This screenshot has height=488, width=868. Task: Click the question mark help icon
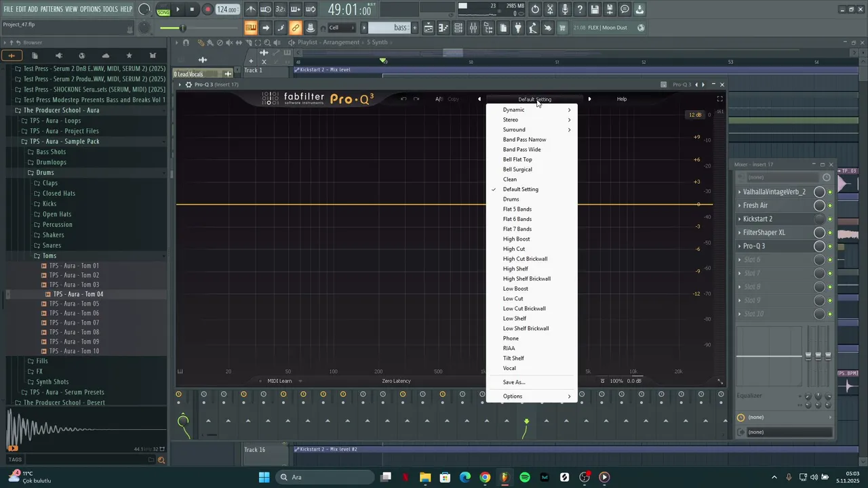point(580,9)
